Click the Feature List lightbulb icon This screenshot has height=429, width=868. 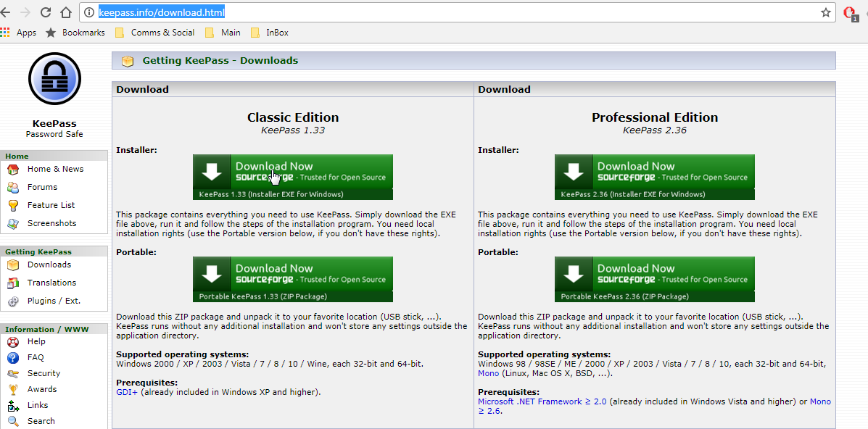[x=13, y=205]
